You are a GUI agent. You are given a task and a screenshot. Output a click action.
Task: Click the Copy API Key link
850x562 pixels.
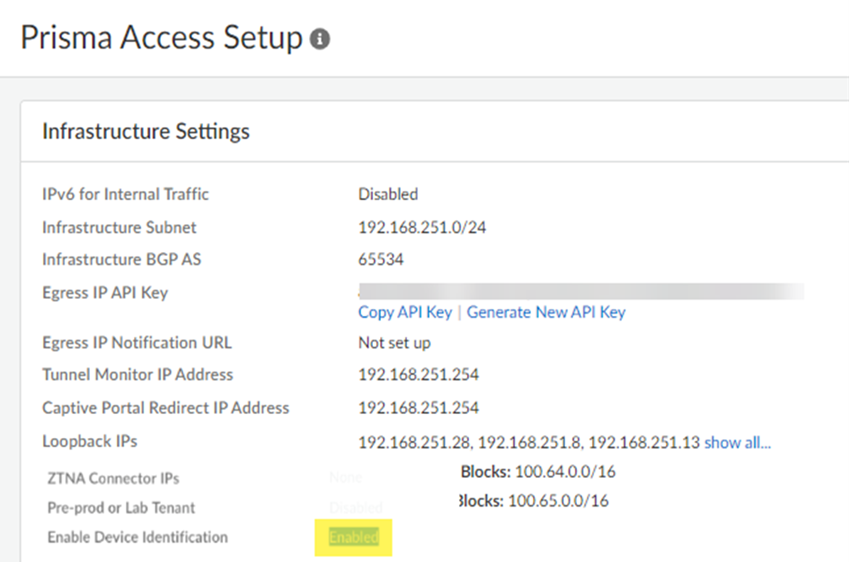(405, 312)
